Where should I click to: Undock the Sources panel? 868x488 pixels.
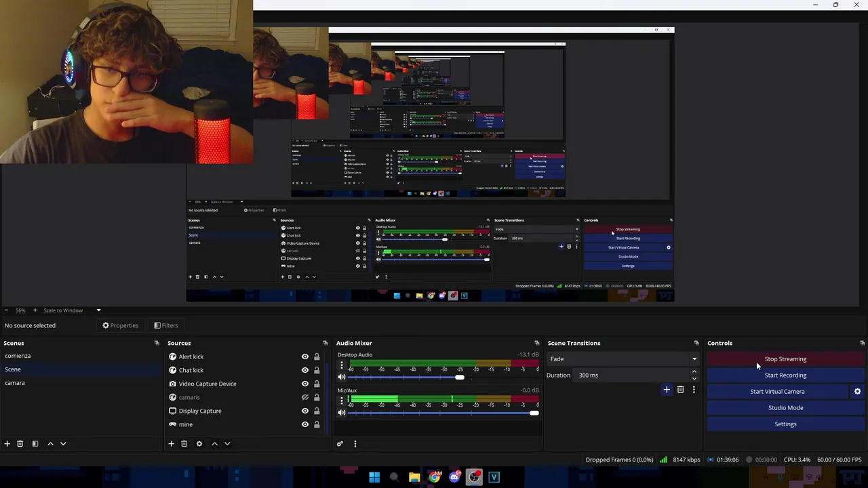pos(325,343)
